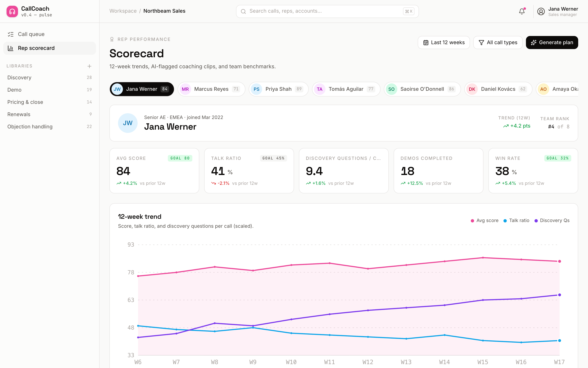
Task: Click the sparkle icon on Generate plan
Action: [x=533, y=43]
